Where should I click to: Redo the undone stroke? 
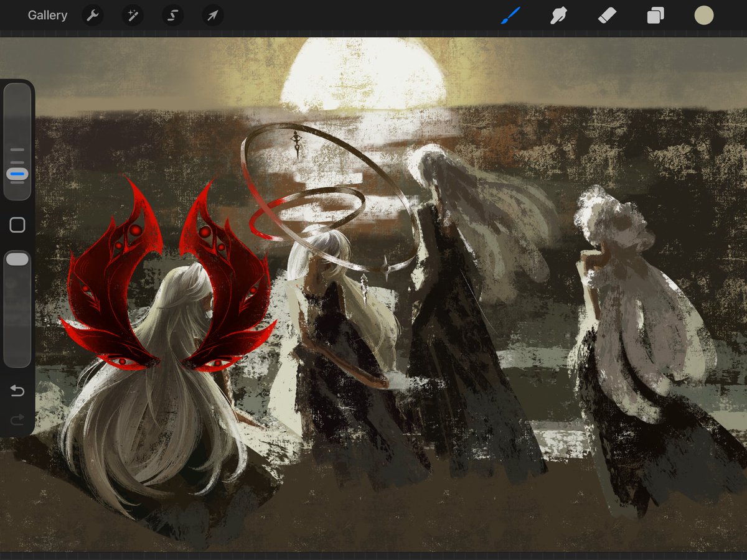pyautogui.click(x=17, y=421)
